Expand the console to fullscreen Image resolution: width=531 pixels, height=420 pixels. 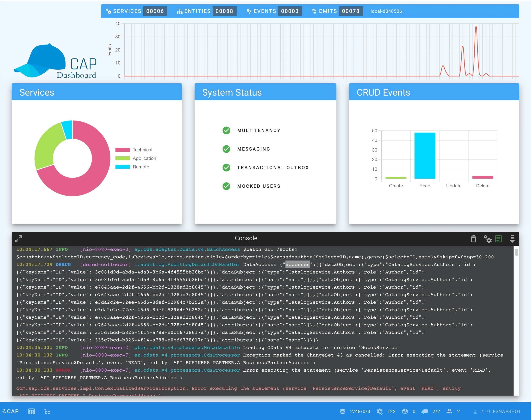tap(18, 239)
